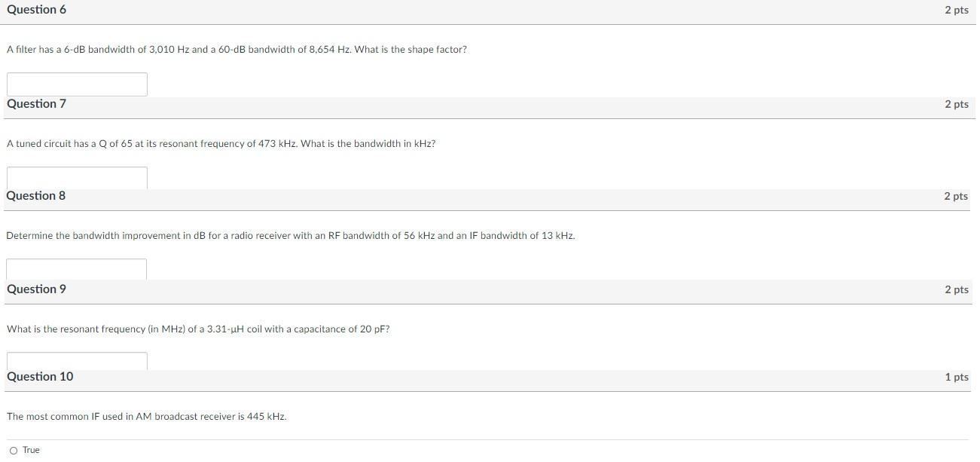
Task: Click the answer input field for Question 8
Action: click(75, 268)
